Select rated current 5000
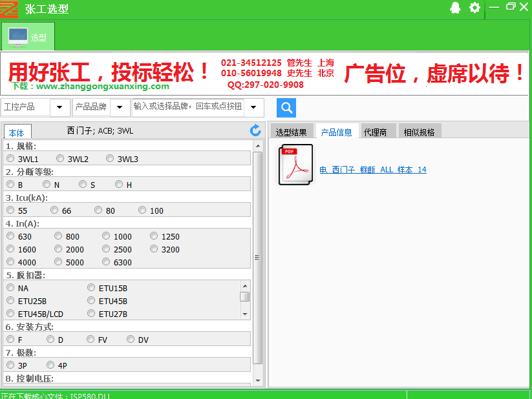This screenshot has height=399, width=532. pyautogui.click(x=58, y=261)
